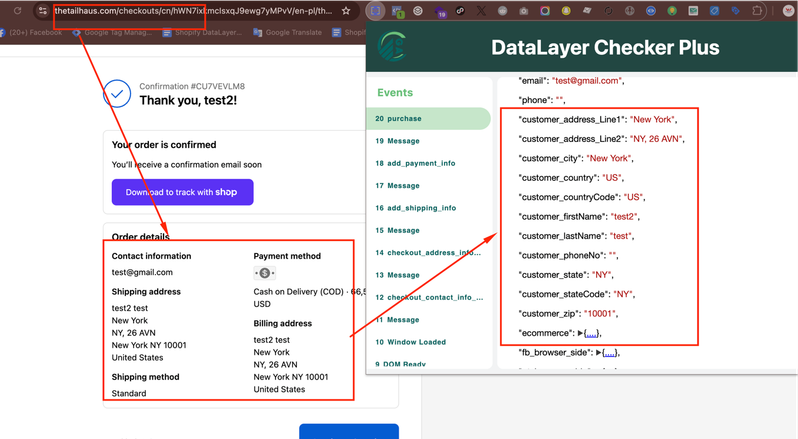Open the Shopify DataLayer bookmark

pos(202,33)
